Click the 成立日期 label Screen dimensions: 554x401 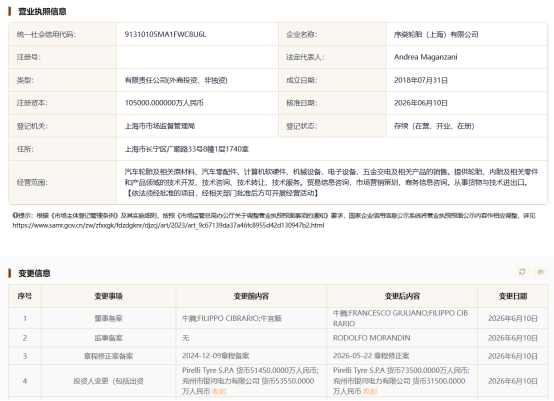[302, 80]
